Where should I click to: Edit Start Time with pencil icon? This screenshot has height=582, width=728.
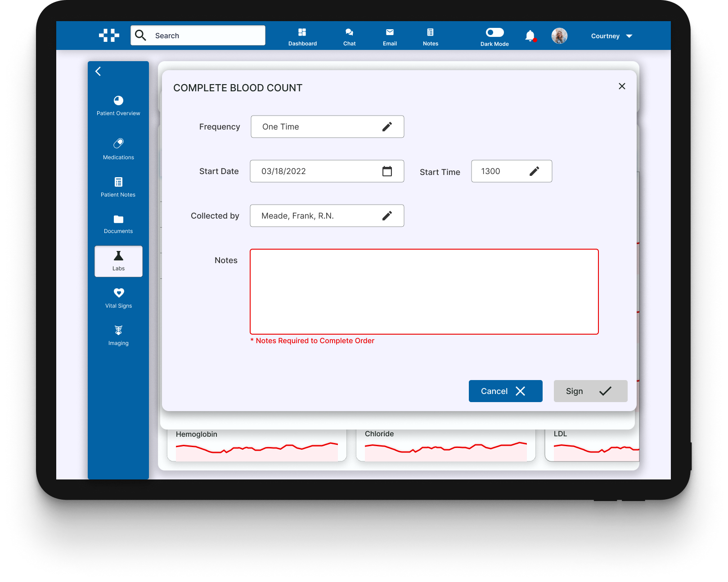[x=534, y=171]
